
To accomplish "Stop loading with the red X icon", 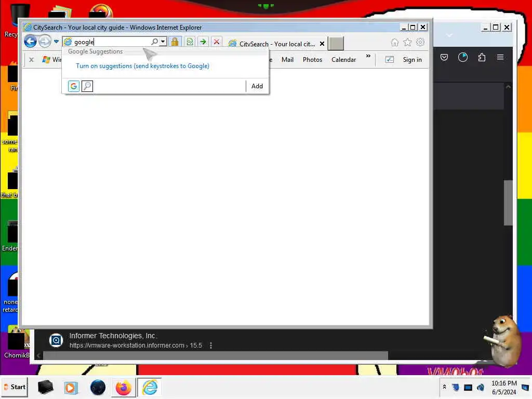I will (217, 42).
